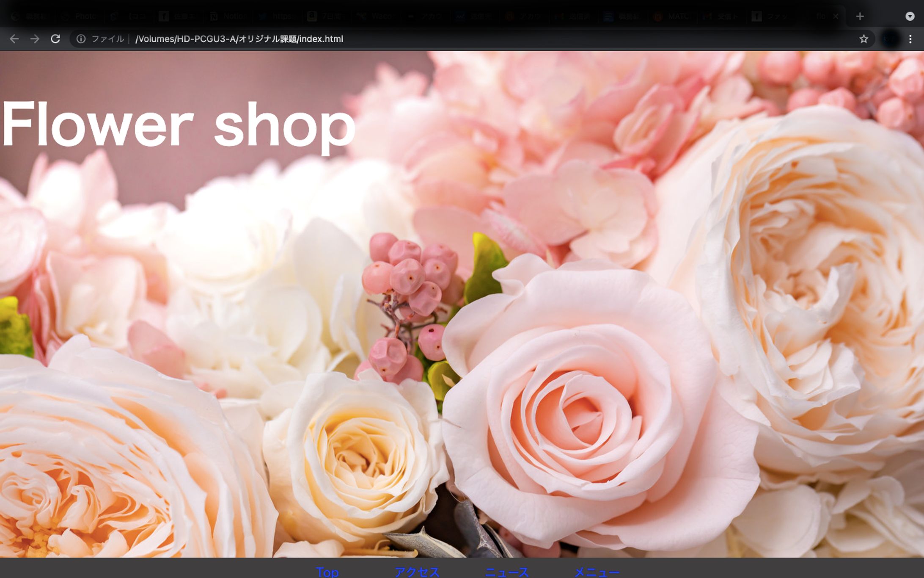Image resolution: width=924 pixels, height=578 pixels.
Task: Bookmark this page with the star
Action: click(x=863, y=39)
